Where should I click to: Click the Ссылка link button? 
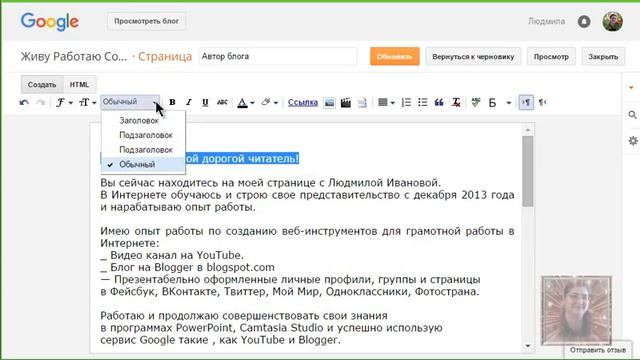pos(303,102)
